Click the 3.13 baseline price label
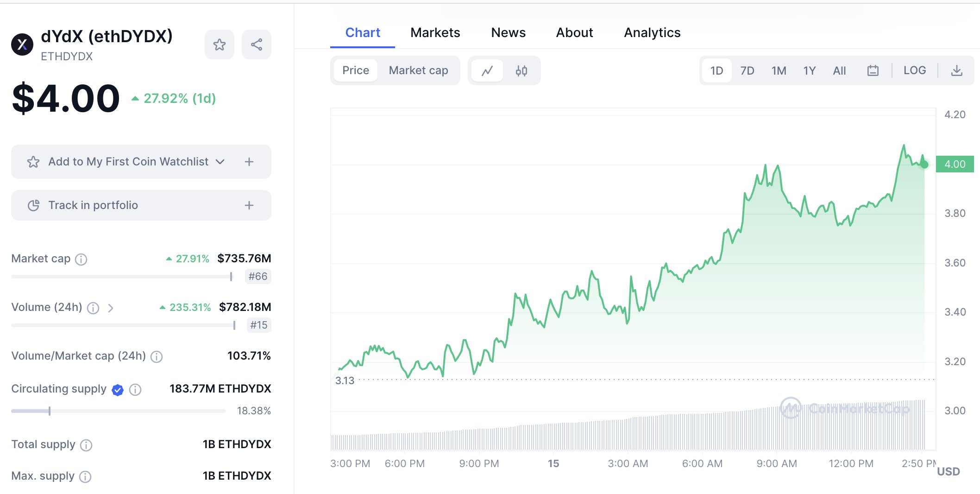The width and height of the screenshot is (980, 494). [x=345, y=380]
